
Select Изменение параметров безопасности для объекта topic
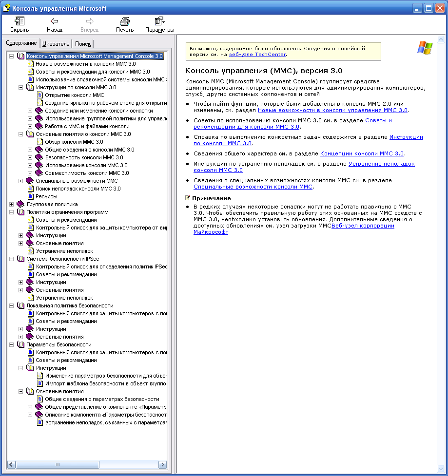(x=106, y=376)
